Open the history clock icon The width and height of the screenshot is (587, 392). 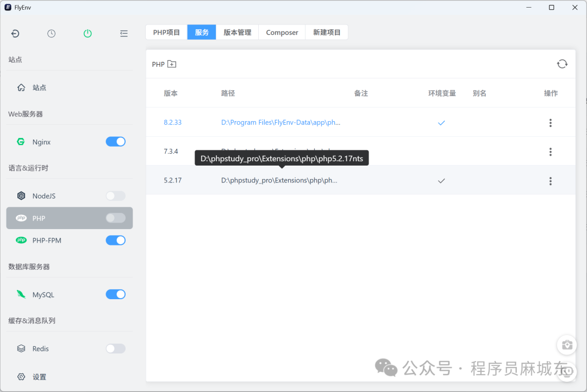[51, 34]
